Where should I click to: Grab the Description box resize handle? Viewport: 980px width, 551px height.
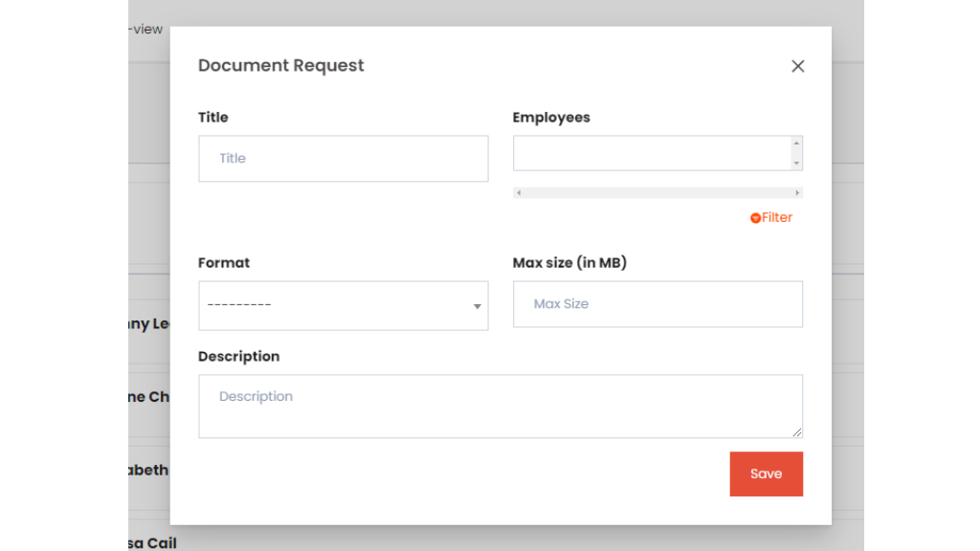pyautogui.click(x=797, y=432)
